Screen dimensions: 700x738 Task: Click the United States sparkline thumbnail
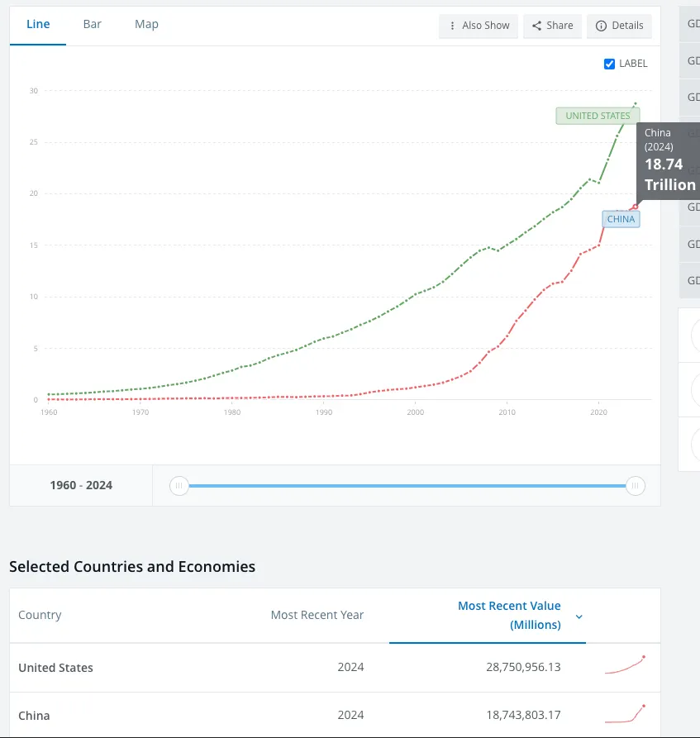coord(624,665)
